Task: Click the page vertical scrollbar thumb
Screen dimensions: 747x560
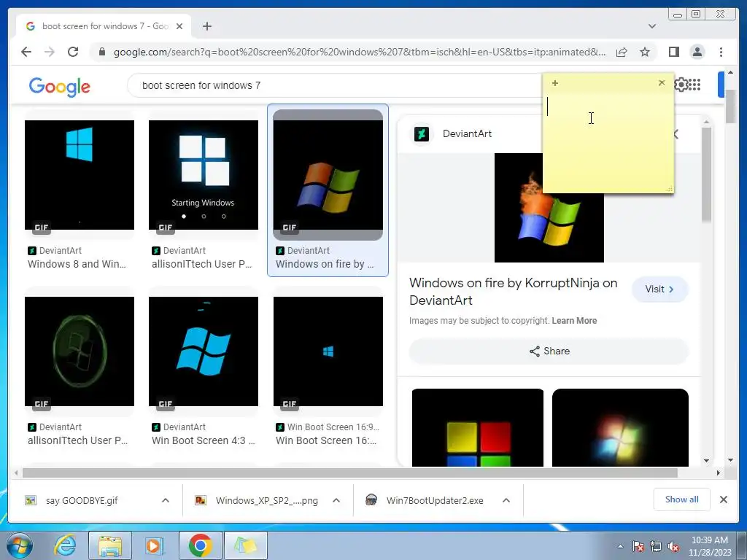Action: pos(730,106)
